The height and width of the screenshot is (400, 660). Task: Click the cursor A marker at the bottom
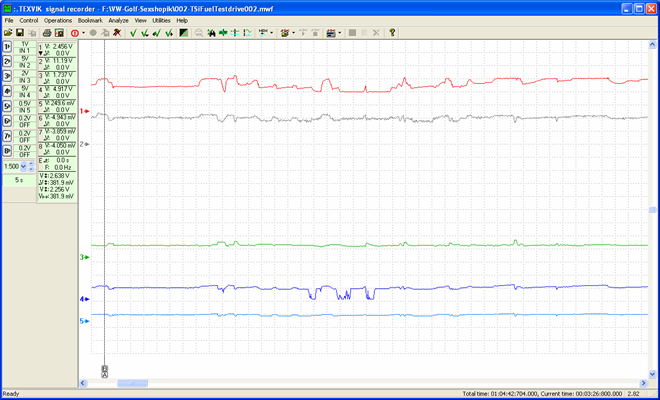pyautogui.click(x=105, y=372)
